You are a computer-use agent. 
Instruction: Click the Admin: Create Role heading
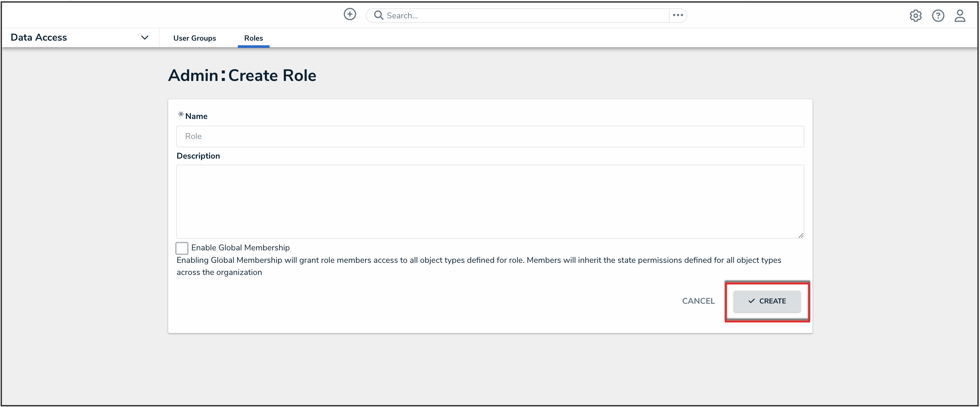click(x=242, y=76)
